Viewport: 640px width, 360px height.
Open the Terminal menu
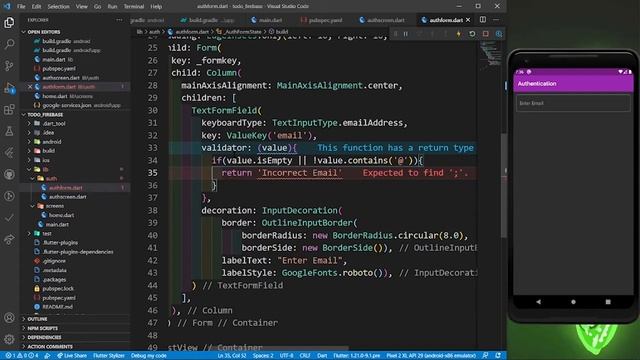(133, 7)
